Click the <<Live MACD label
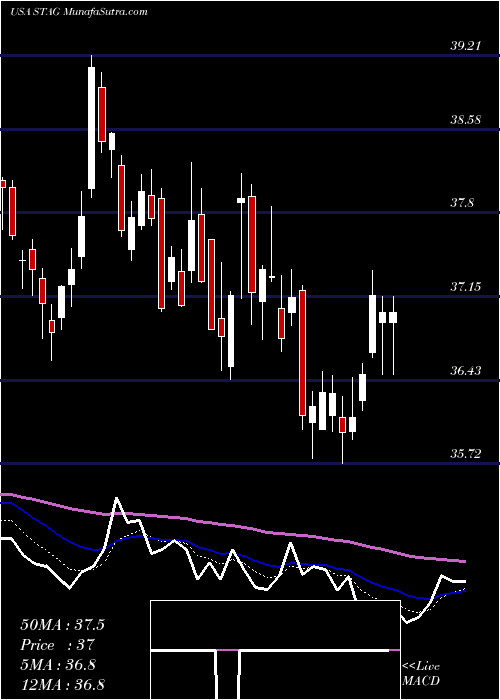This screenshot has width=500, height=700. (421, 674)
